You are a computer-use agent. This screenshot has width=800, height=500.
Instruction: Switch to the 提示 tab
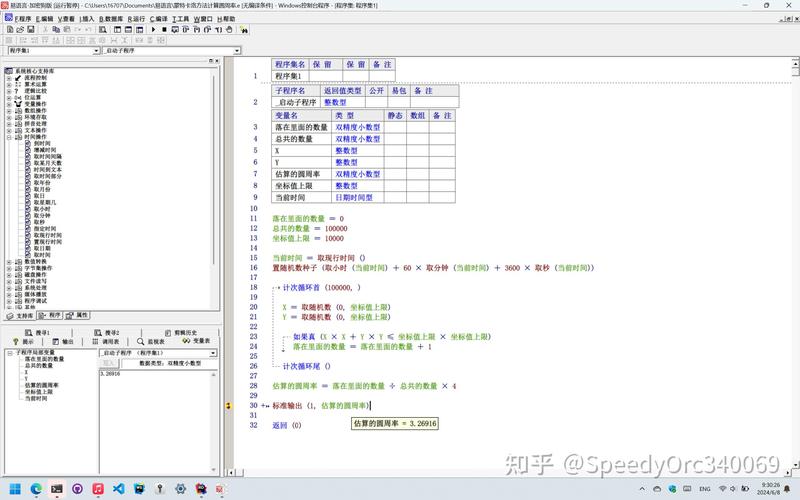pos(23,341)
